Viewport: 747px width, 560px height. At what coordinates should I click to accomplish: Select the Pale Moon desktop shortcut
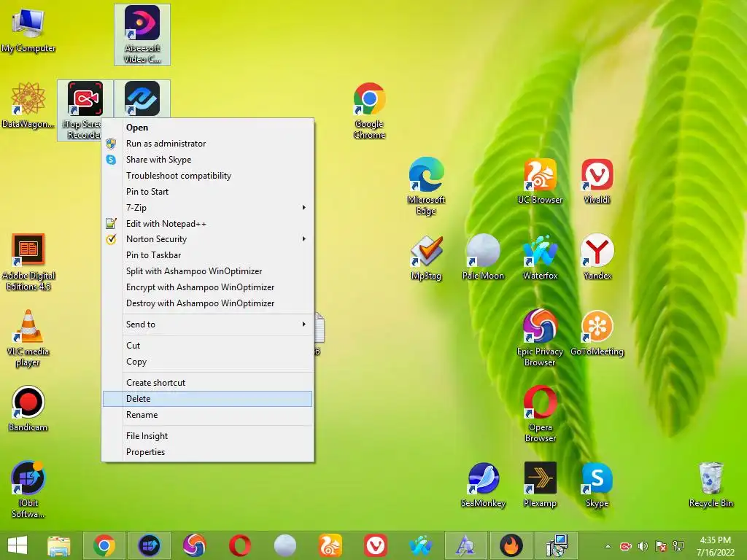(483, 257)
